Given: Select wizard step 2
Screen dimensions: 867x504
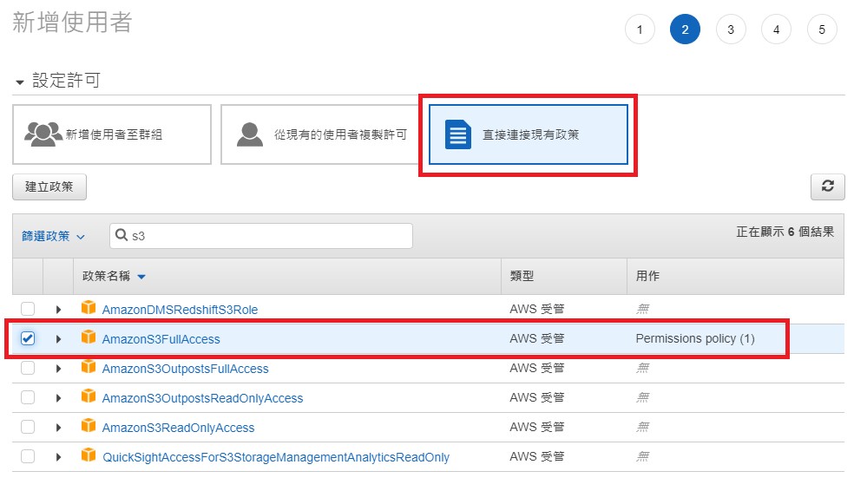Looking at the screenshot, I should (685, 29).
